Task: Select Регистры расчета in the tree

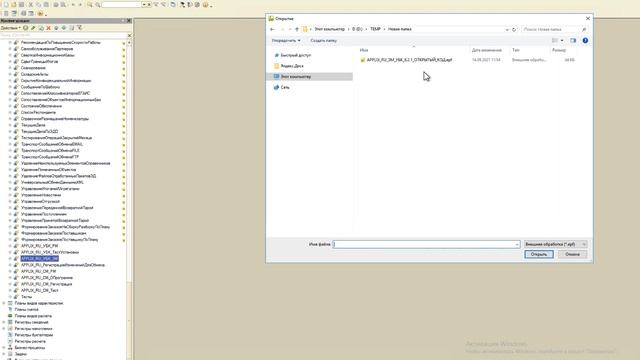Action: 30,341
